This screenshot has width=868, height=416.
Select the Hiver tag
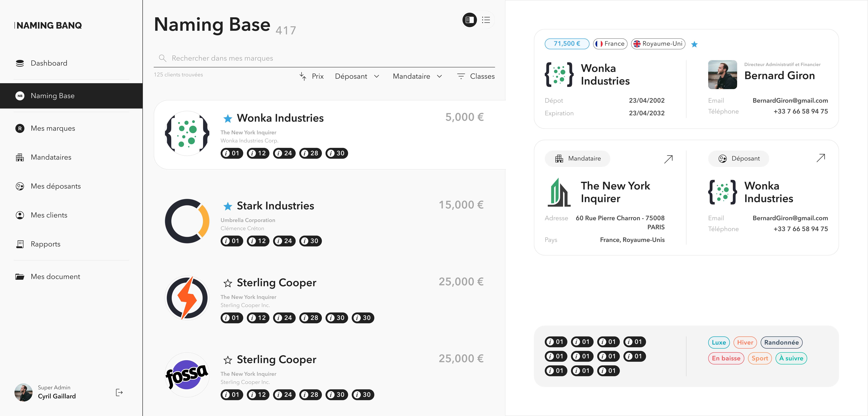pyautogui.click(x=745, y=343)
